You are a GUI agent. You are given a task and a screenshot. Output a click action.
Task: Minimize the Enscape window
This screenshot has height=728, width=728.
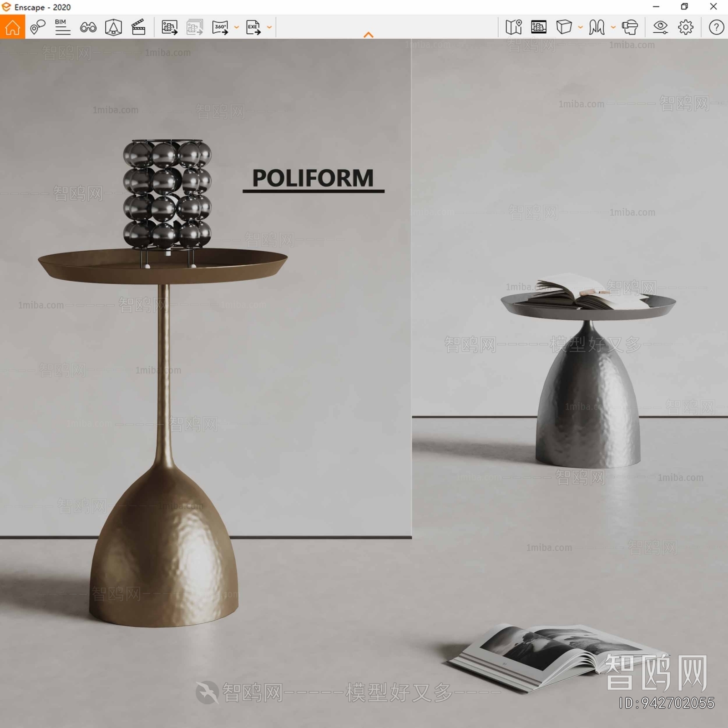coord(656,7)
